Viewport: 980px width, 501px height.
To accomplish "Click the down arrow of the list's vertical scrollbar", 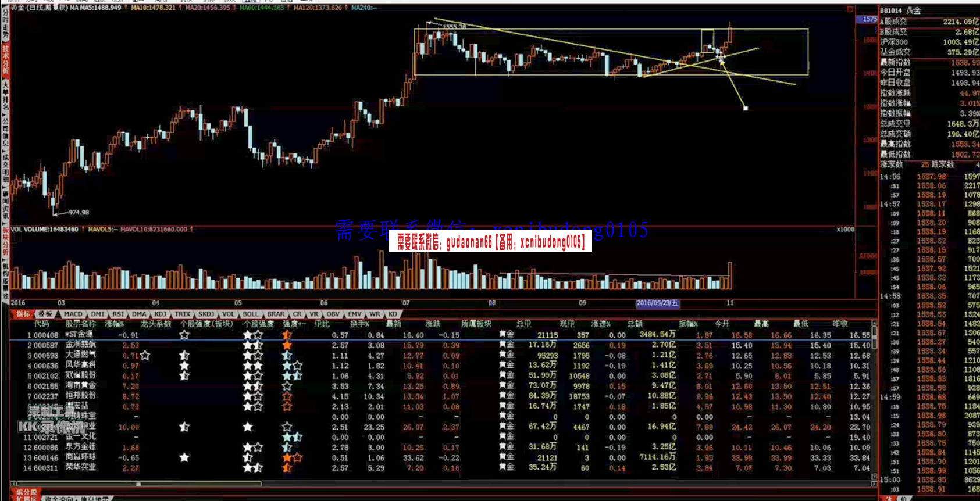I will (874, 477).
